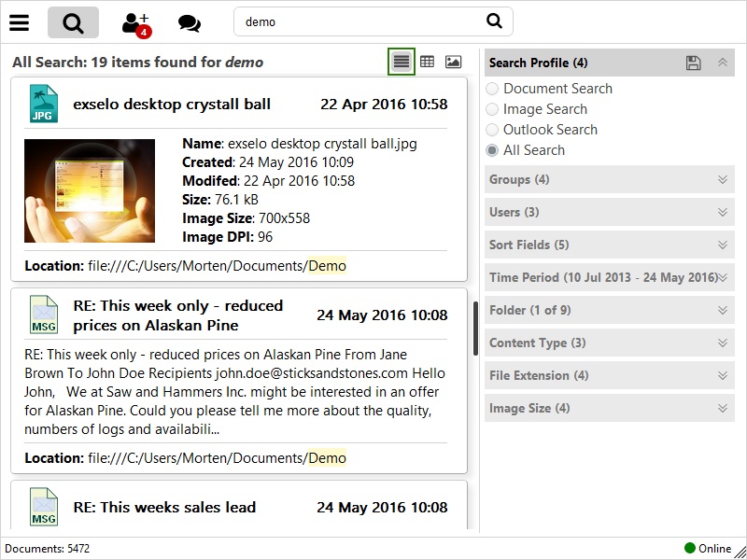
Task: Open add user notifications icon
Action: (136, 23)
